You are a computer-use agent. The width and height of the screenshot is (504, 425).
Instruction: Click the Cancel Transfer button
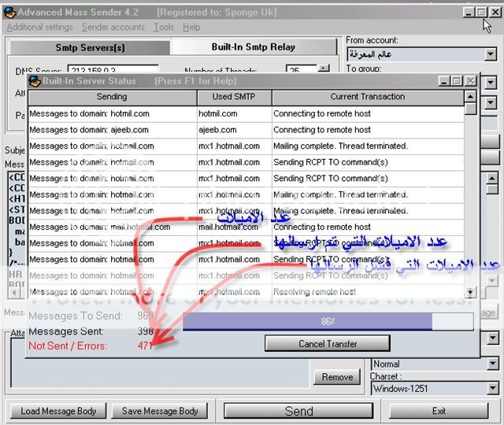pyautogui.click(x=328, y=344)
